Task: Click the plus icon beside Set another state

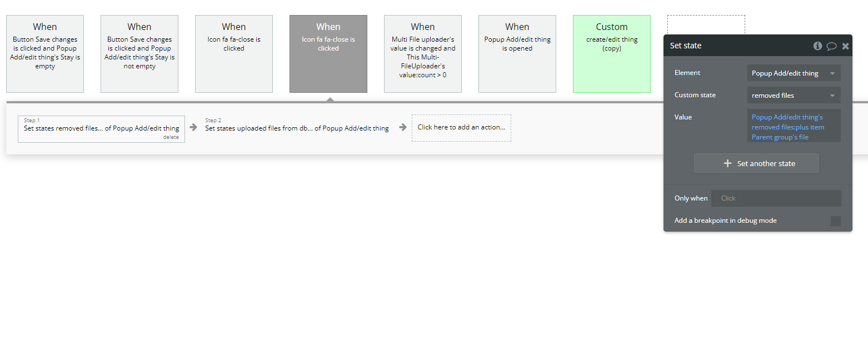Action: point(727,163)
